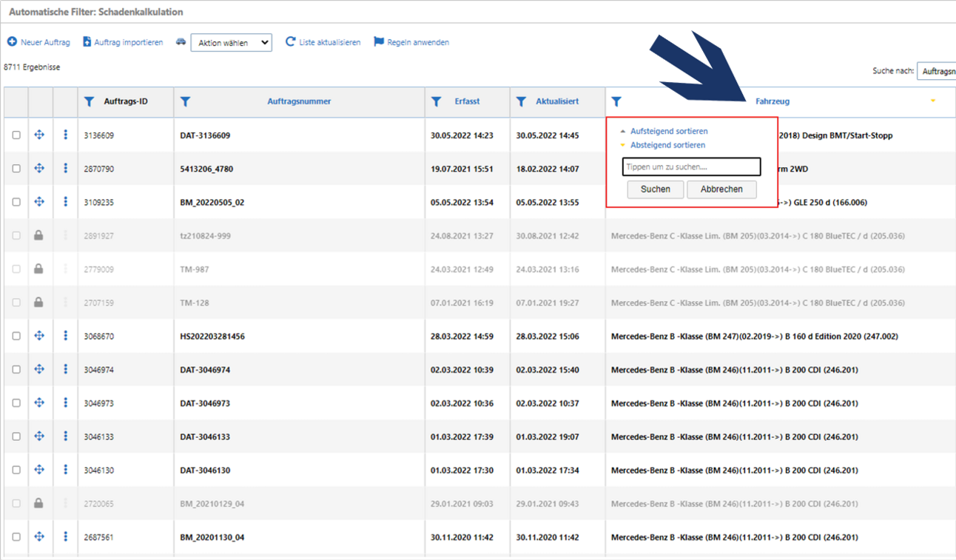Open the 'Suche nach' dropdown
The image size is (956, 560).
(x=936, y=71)
